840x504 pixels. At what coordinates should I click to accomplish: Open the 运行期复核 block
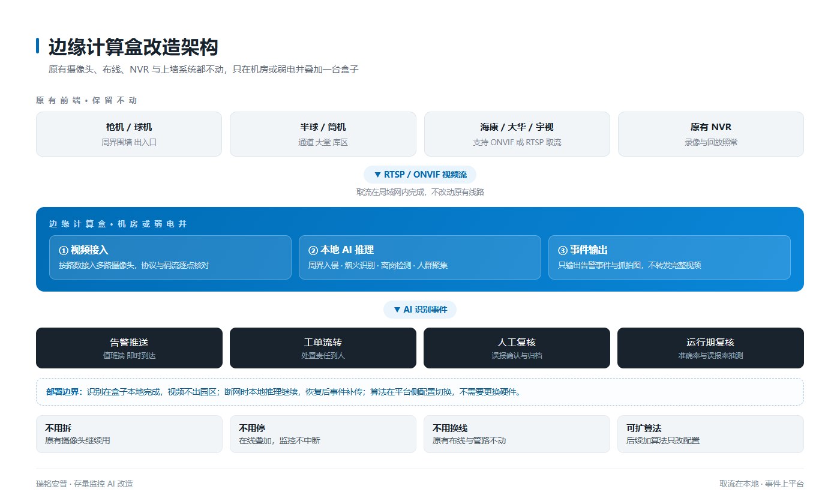(710, 348)
